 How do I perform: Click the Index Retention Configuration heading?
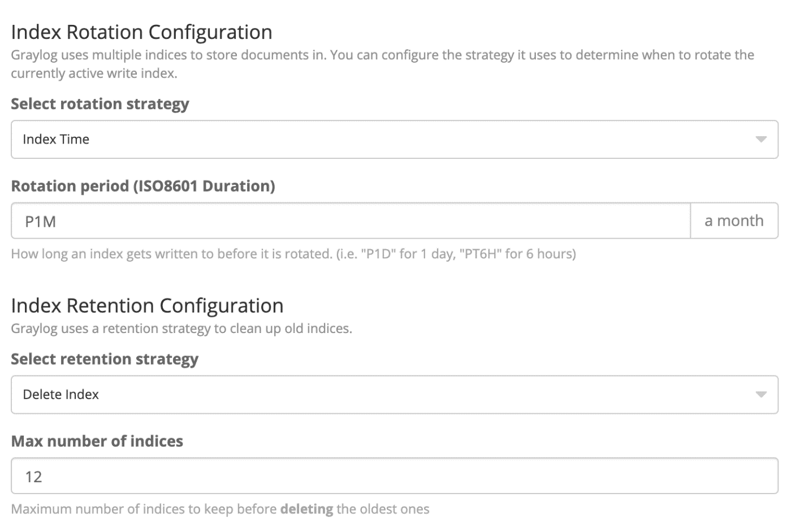coord(147,305)
